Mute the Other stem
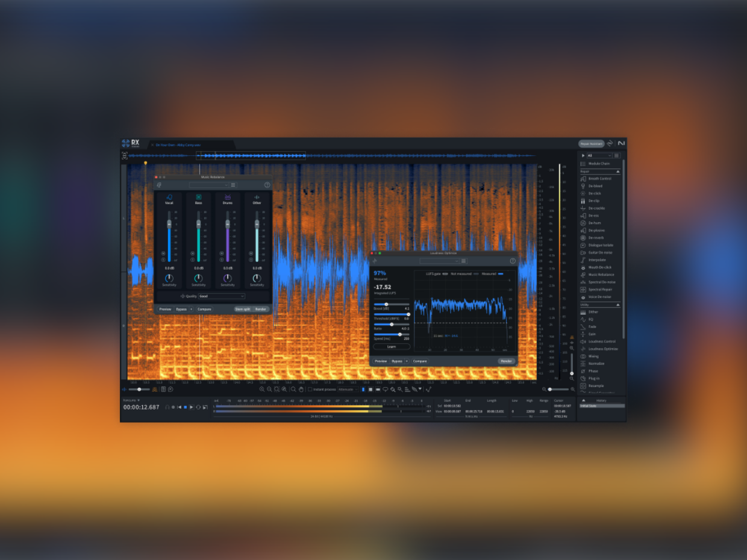The height and width of the screenshot is (560, 747). pos(251,254)
